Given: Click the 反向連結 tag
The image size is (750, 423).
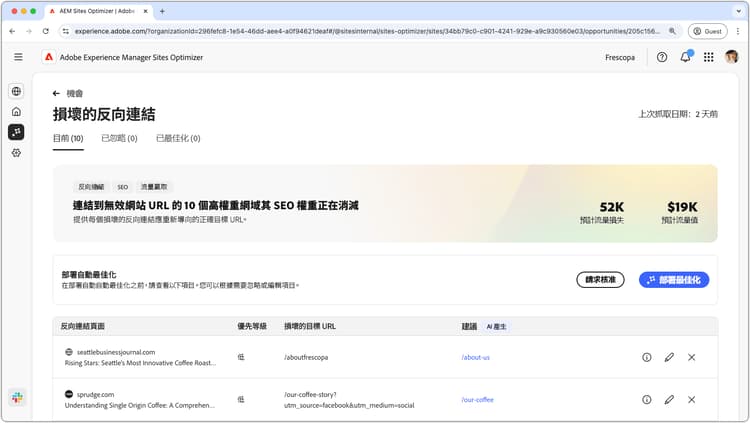Looking at the screenshot, I should click(91, 187).
